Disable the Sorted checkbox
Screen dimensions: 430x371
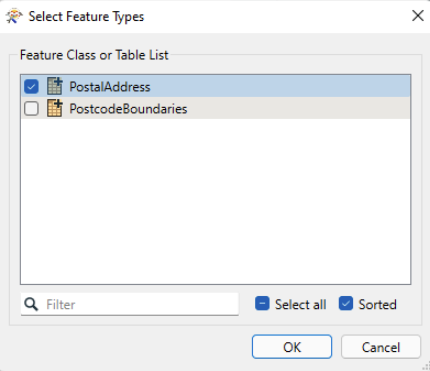pos(346,304)
